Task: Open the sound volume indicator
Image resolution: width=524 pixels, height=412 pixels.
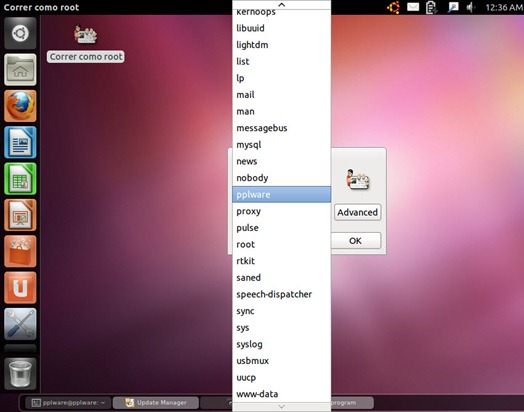Action: point(471,7)
